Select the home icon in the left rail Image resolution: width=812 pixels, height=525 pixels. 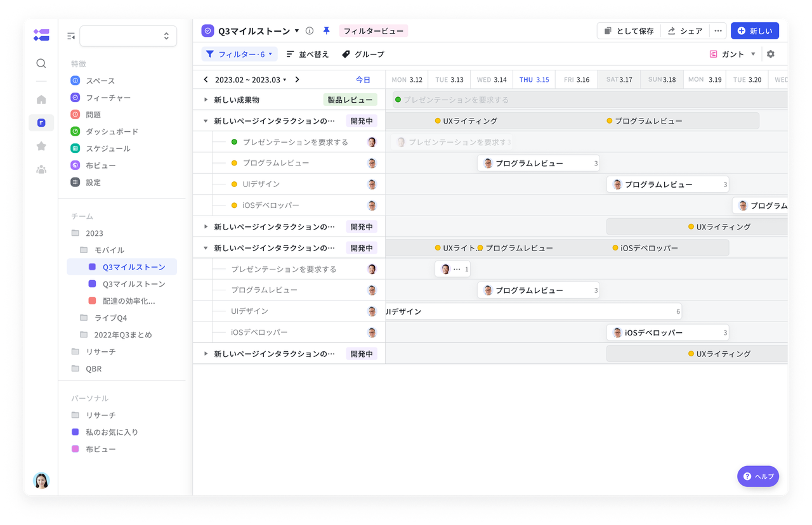tap(41, 99)
